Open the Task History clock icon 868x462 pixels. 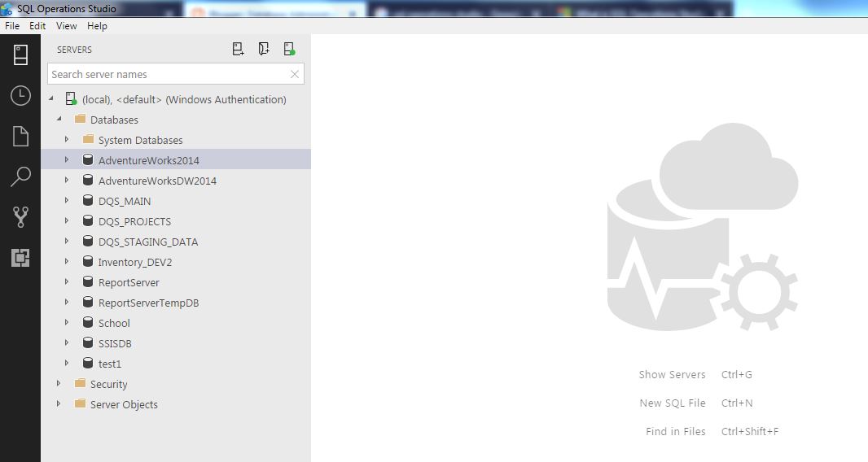coord(20,96)
